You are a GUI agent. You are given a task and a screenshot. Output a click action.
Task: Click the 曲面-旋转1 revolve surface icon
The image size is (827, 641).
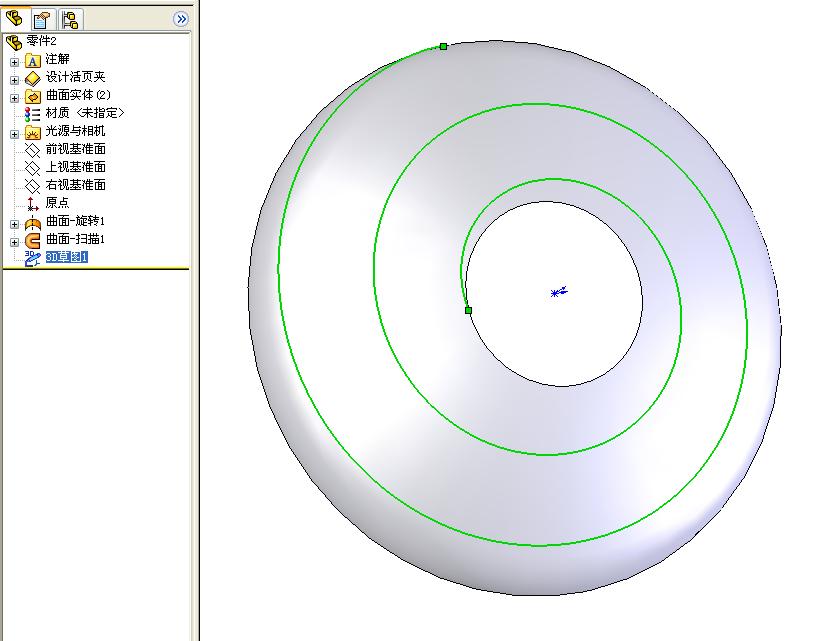coord(33,223)
